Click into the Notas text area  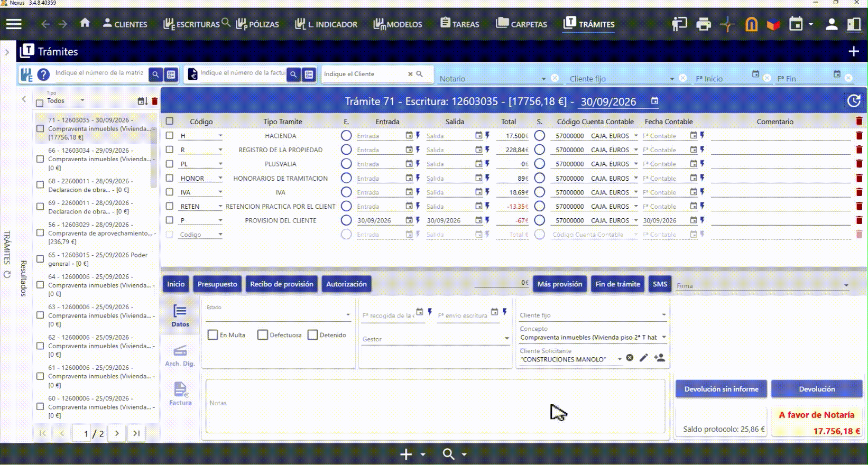point(435,406)
